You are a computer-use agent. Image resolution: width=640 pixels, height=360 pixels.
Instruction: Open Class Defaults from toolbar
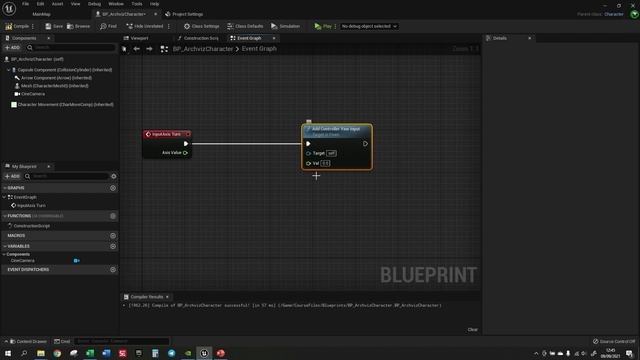click(x=245, y=26)
